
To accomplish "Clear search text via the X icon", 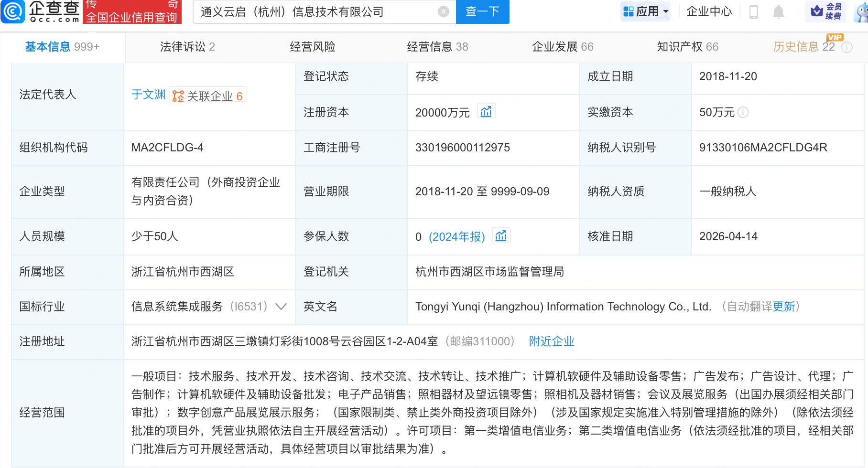I will 443,12.
